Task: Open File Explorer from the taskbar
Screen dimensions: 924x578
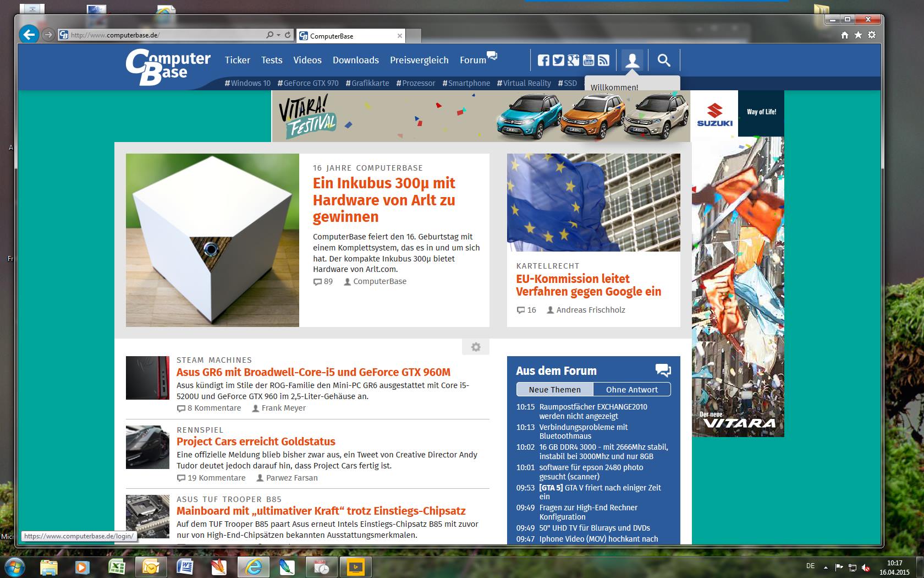Action: coord(48,566)
